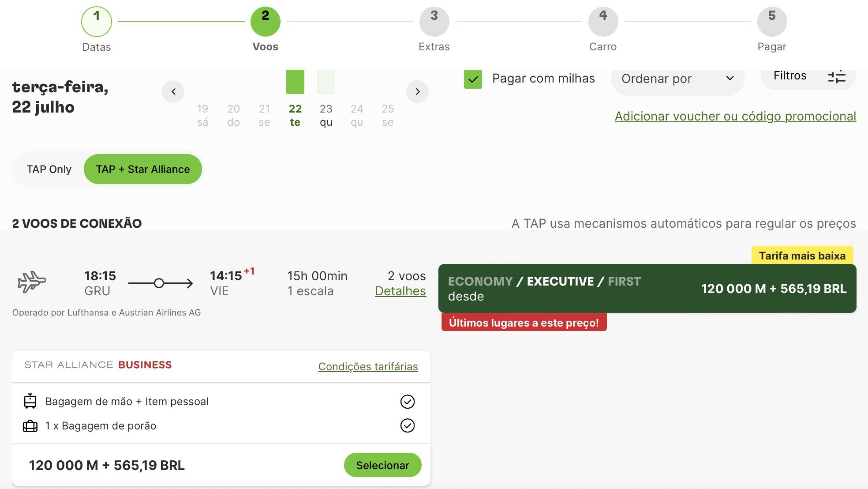
Task: Click the Star Alliance Business header
Action: click(98, 365)
